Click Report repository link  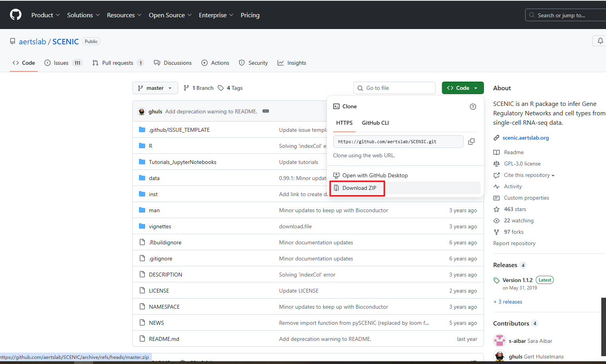coord(514,243)
